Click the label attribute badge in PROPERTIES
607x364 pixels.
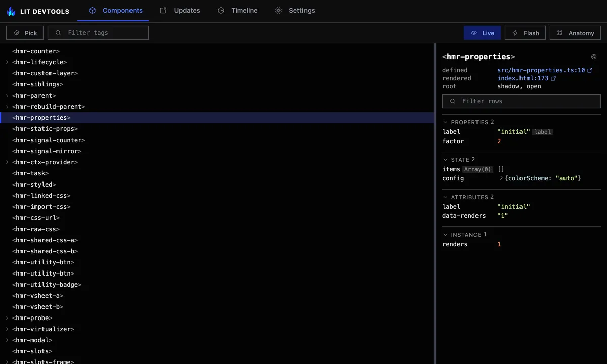(x=543, y=132)
